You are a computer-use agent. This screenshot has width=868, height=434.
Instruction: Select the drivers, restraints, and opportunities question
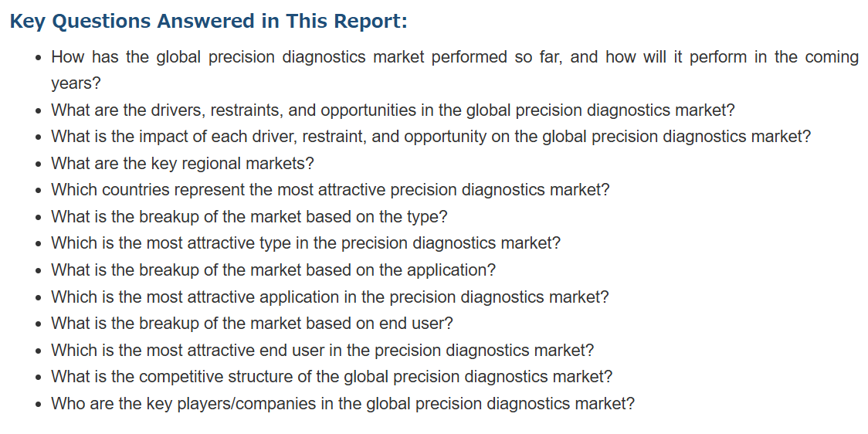(x=393, y=110)
